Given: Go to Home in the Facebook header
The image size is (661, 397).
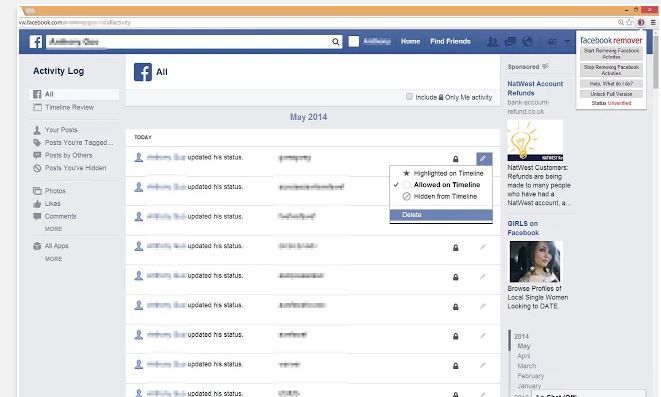Looking at the screenshot, I should pyautogui.click(x=411, y=41).
